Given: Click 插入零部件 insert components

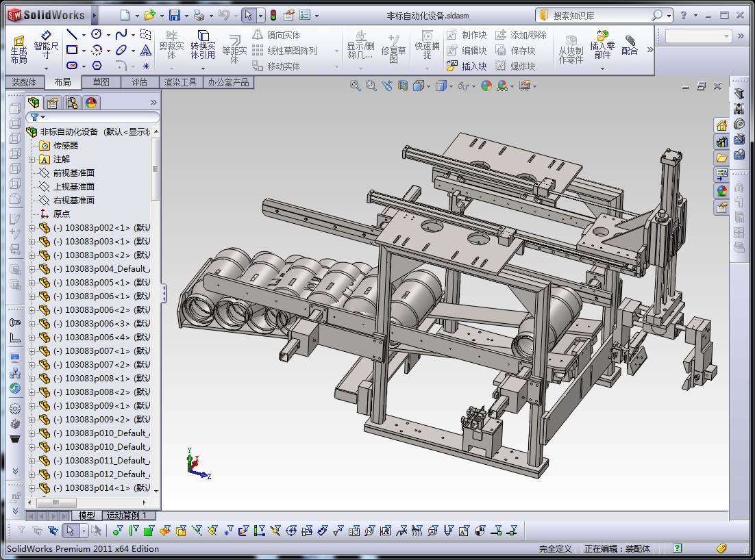Looking at the screenshot, I should (x=602, y=45).
